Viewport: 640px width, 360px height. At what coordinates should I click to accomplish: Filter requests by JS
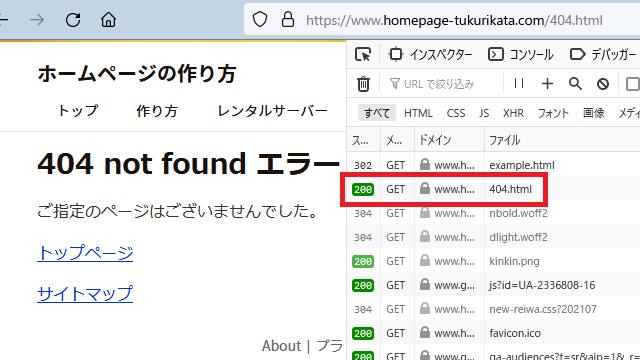click(484, 113)
